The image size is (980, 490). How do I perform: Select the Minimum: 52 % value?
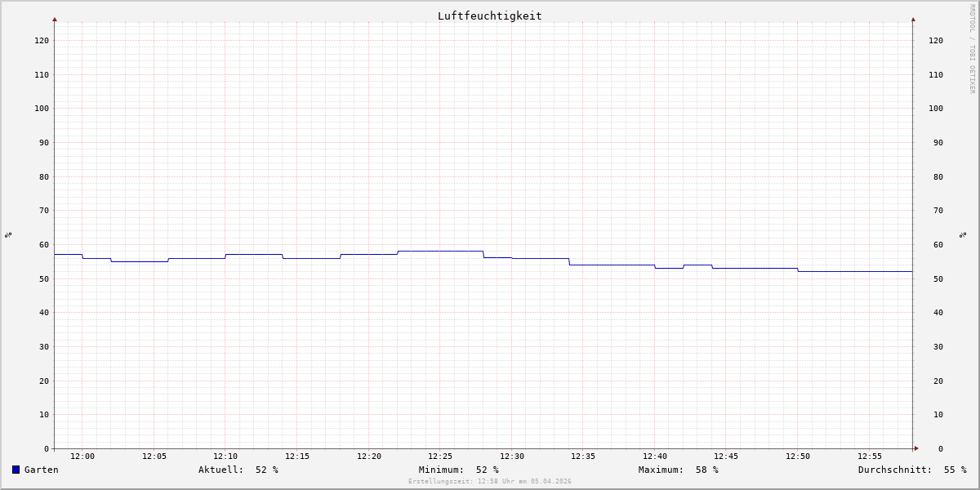pos(459,470)
